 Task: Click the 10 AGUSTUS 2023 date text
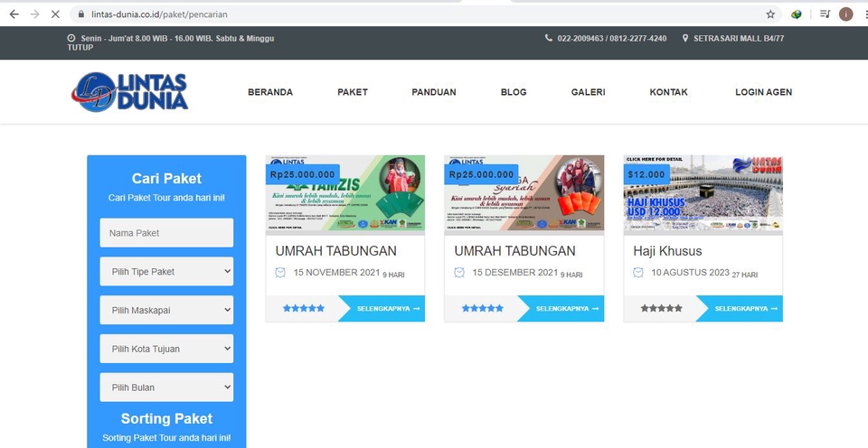point(690,272)
